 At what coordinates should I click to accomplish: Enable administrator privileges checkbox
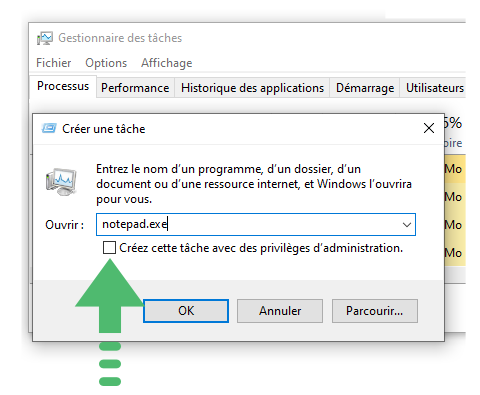(109, 248)
